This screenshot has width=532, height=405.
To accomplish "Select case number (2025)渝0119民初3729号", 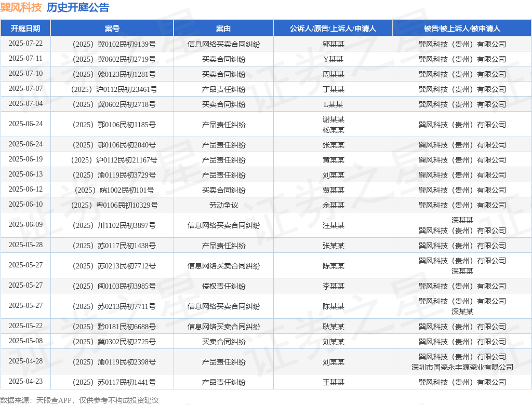I will pyautogui.click(x=114, y=176).
